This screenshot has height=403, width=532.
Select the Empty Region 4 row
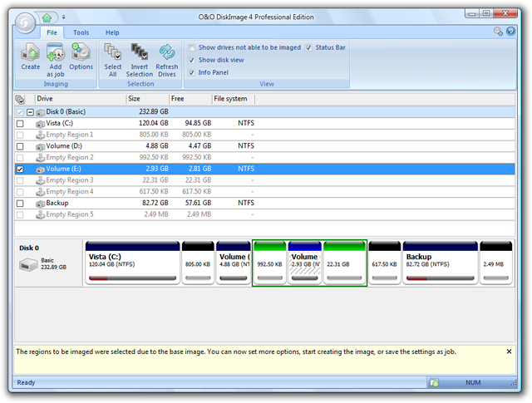click(x=264, y=192)
